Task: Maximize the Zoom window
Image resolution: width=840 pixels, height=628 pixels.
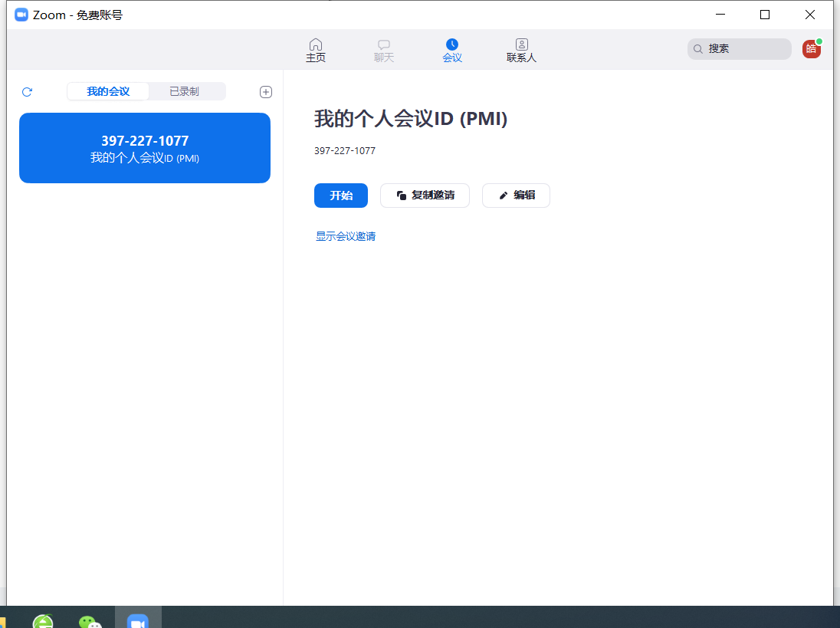Action: click(765, 15)
